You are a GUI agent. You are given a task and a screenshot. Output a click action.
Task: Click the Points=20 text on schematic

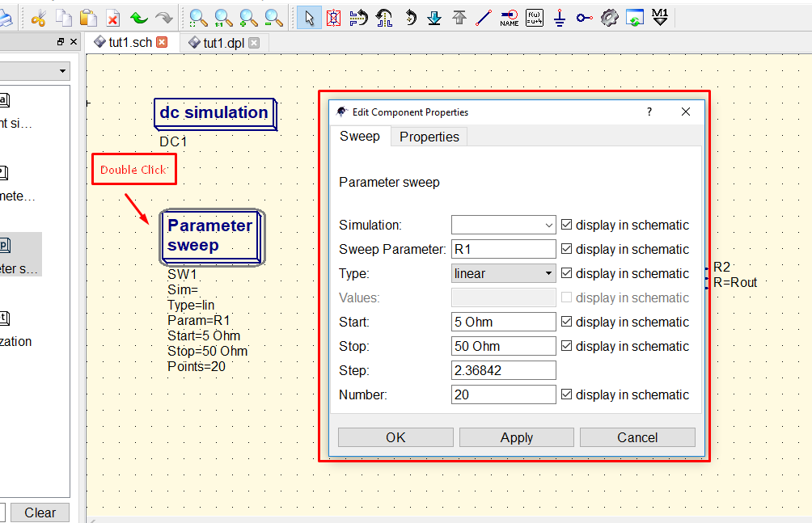tap(197, 367)
